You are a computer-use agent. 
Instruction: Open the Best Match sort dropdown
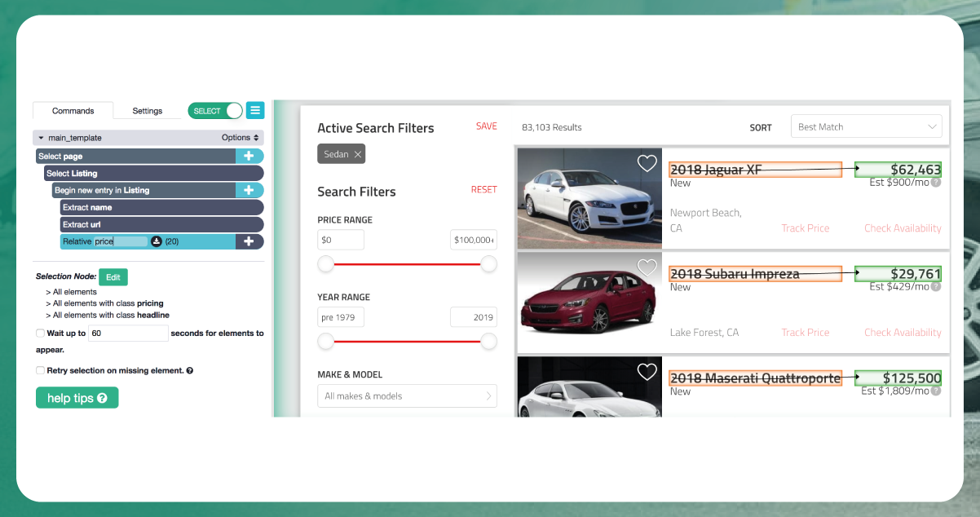click(x=867, y=126)
